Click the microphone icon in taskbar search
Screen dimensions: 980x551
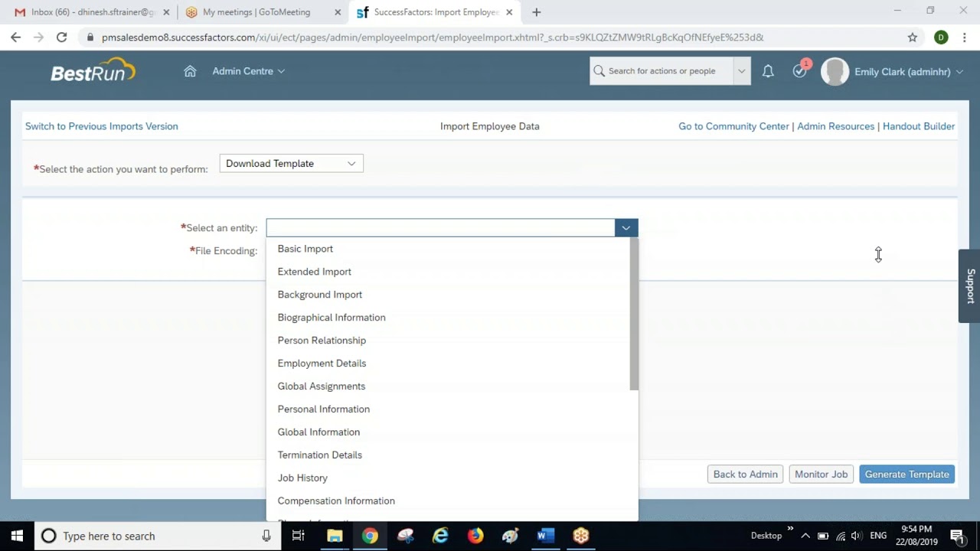(266, 536)
